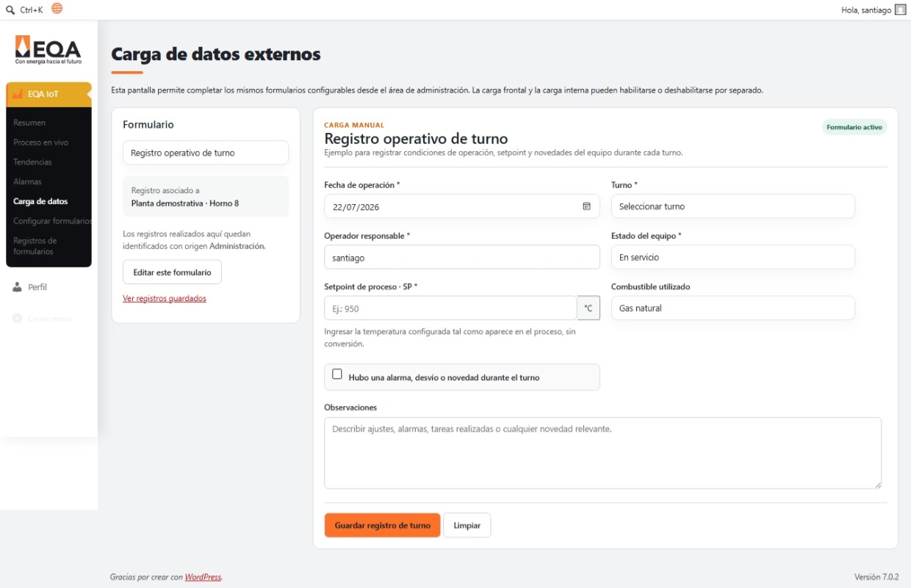Open the Perfil menu item
Image resolution: width=911 pixels, height=588 pixels.
(x=37, y=287)
